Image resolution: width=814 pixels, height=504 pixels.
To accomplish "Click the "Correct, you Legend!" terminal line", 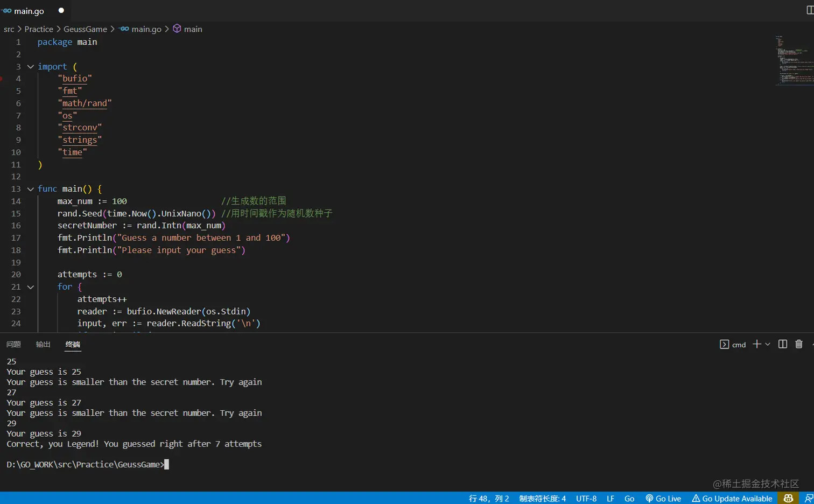I will click(134, 444).
